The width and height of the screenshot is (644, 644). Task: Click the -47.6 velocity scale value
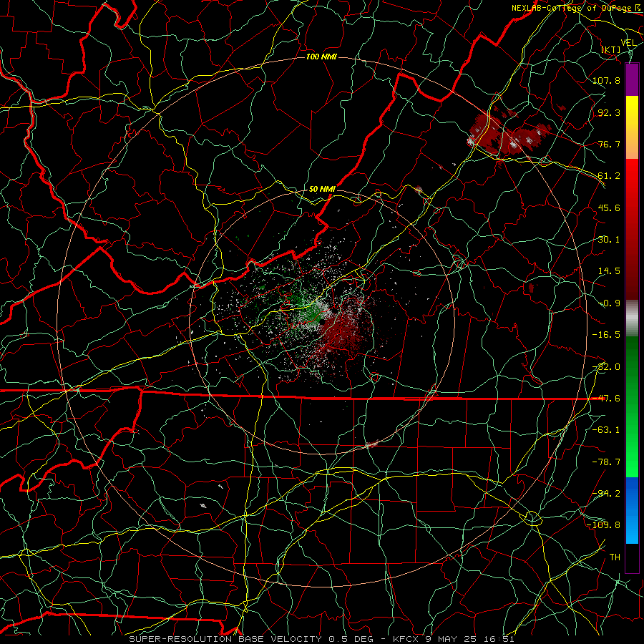[606, 399]
